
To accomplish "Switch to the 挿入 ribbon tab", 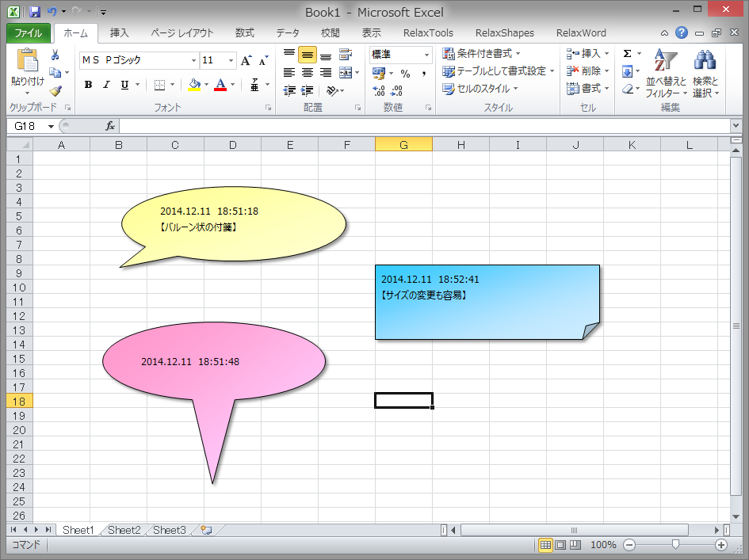I will pos(119,33).
